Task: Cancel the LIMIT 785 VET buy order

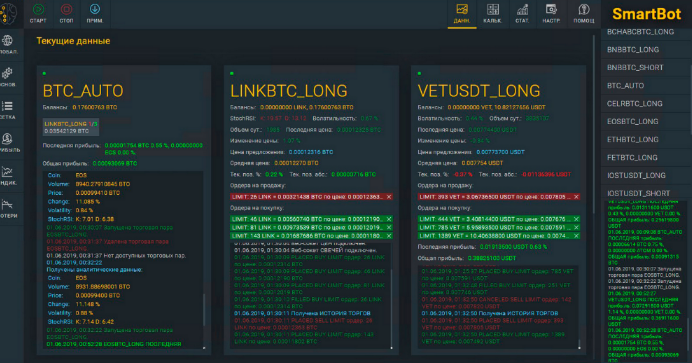Action: (576, 228)
